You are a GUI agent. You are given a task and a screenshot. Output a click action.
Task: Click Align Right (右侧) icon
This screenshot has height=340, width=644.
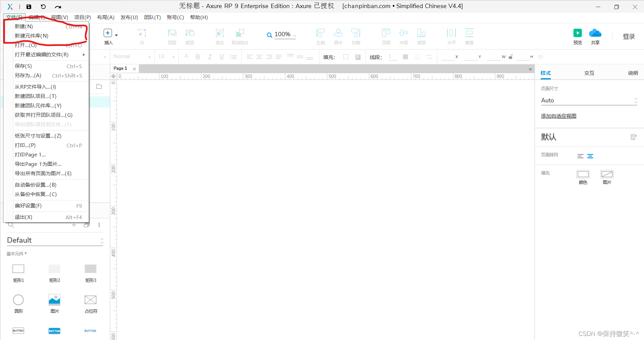(x=356, y=33)
